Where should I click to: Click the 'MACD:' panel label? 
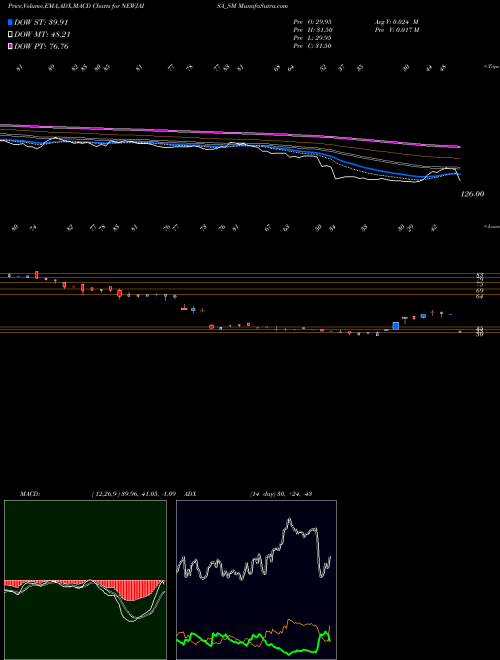29,494
